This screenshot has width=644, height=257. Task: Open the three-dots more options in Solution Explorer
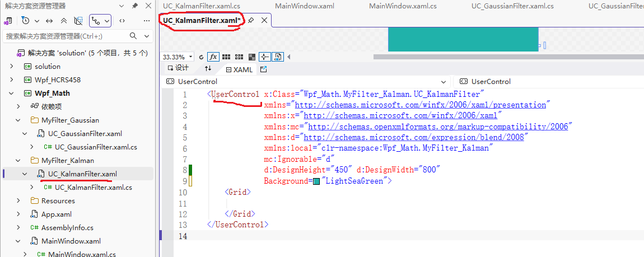(x=147, y=21)
